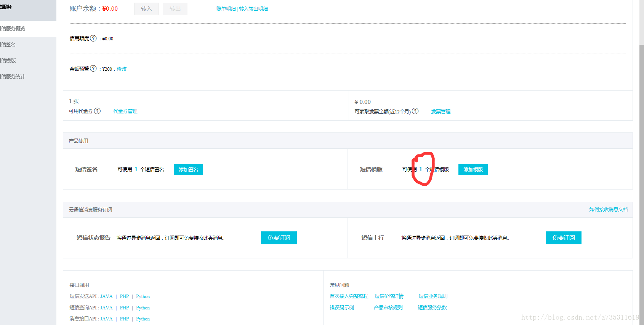
Task: Open 转入转出明细 link
Action: (x=253, y=9)
